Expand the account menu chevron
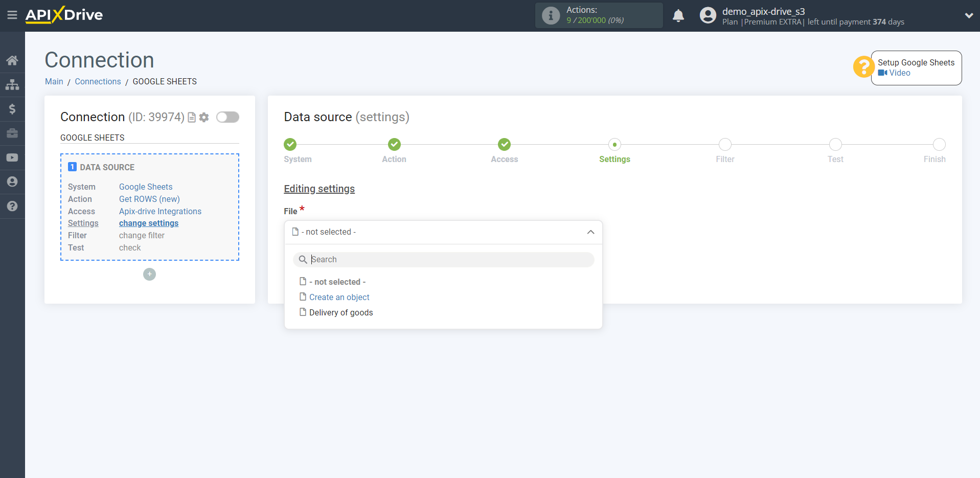Screen dimensions: 980x478 click(969, 15)
